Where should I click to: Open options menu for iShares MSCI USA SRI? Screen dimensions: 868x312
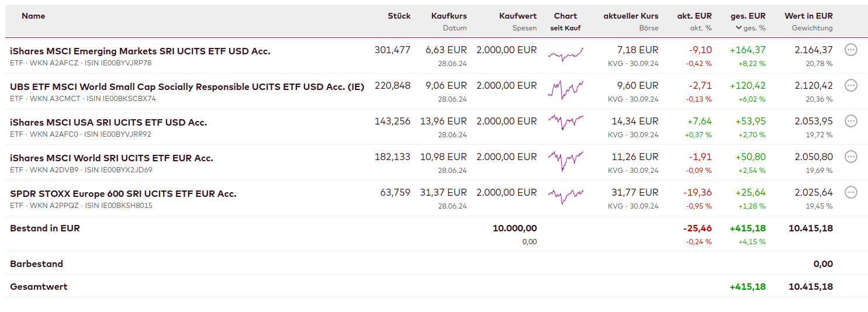coord(851,122)
